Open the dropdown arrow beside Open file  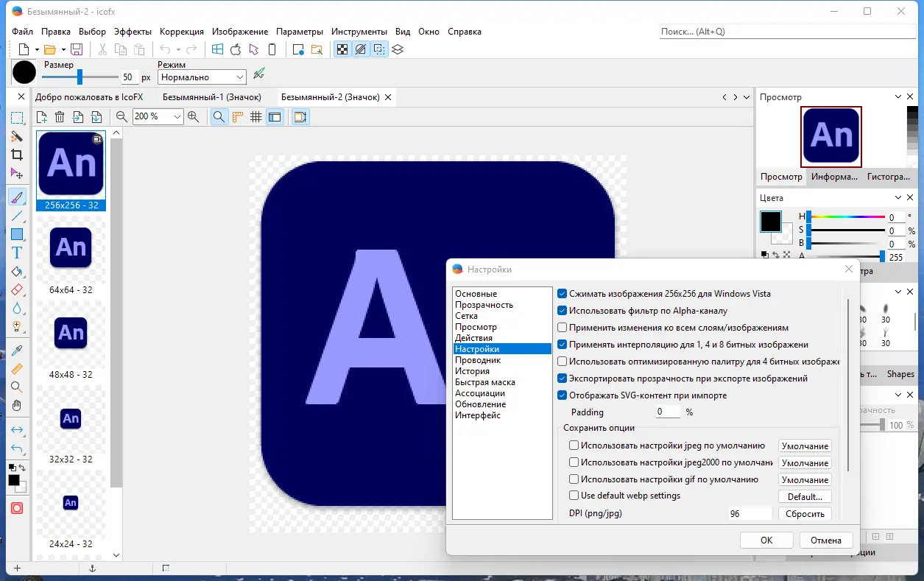coord(63,49)
